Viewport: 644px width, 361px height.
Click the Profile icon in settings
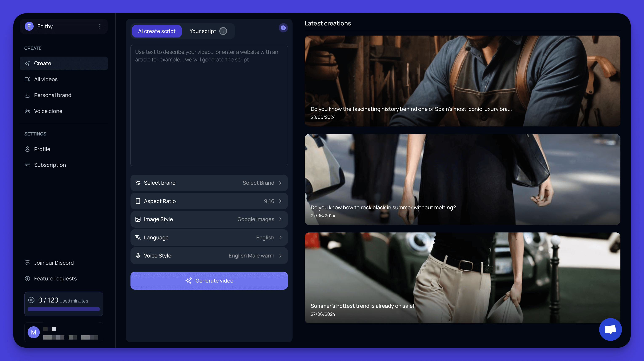[x=27, y=149]
